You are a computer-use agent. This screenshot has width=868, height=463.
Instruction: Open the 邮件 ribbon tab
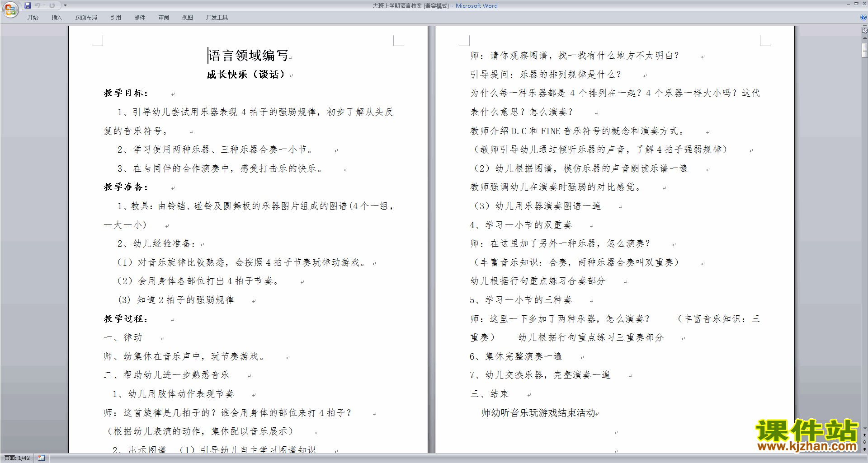[140, 18]
